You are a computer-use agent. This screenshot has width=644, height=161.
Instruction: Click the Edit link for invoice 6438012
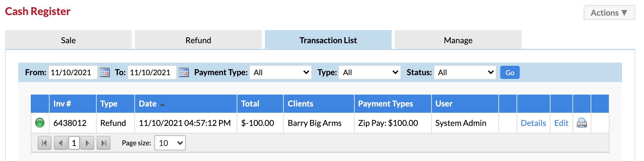561,123
